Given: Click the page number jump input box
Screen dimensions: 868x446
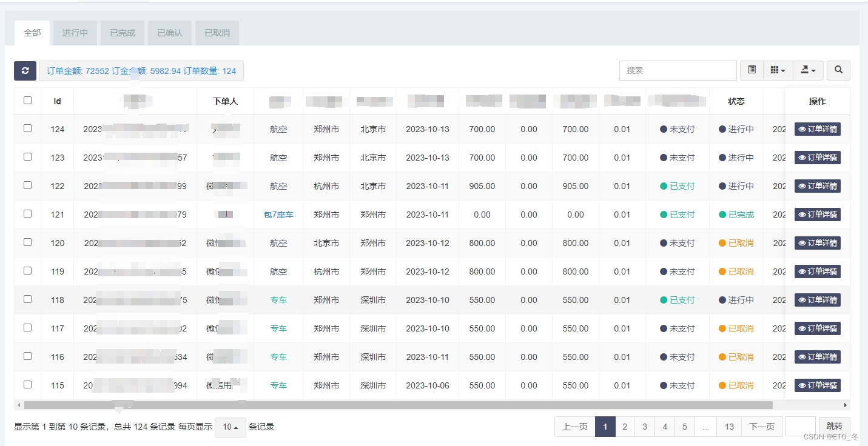Looking at the screenshot, I should click(x=801, y=427).
